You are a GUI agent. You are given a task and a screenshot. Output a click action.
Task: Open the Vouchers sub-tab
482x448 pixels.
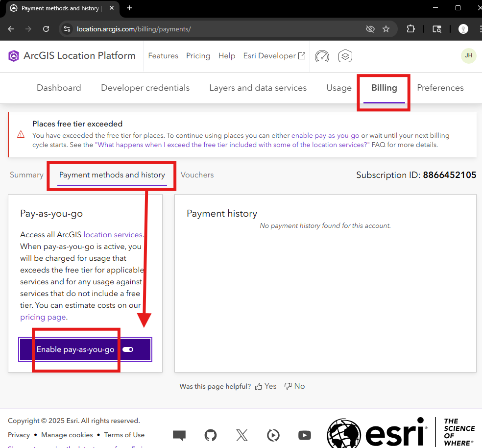(x=197, y=175)
